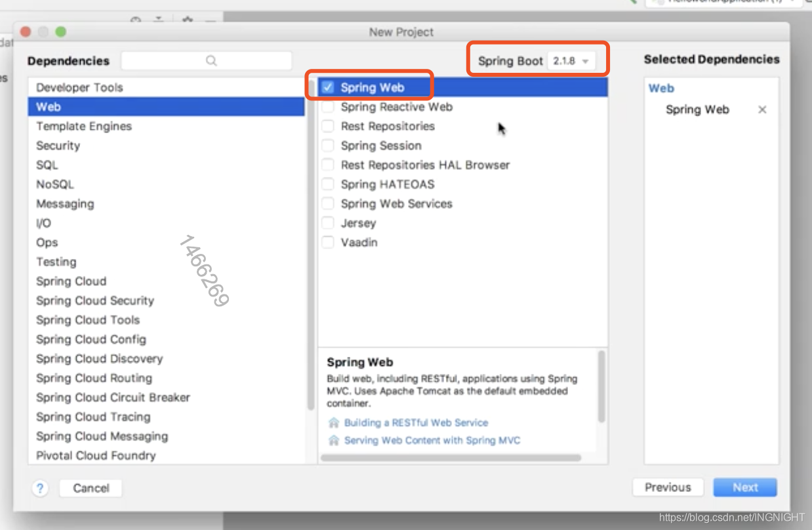
Task: Click Spring Web in Selected Dependencies
Action: (x=697, y=110)
